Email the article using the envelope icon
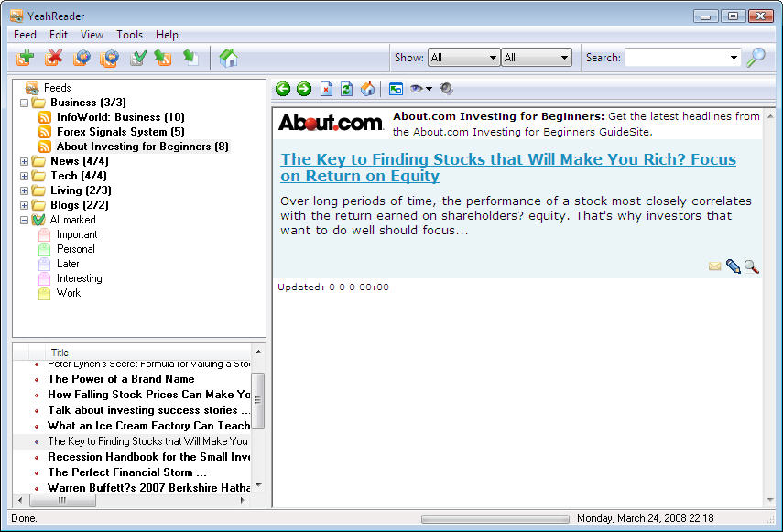 [x=714, y=266]
